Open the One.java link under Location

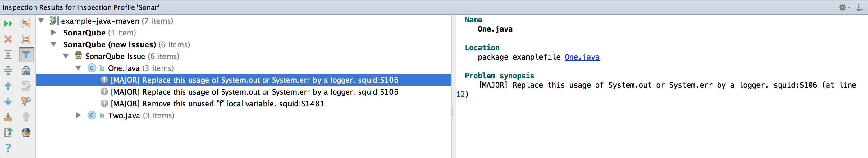click(582, 57)
